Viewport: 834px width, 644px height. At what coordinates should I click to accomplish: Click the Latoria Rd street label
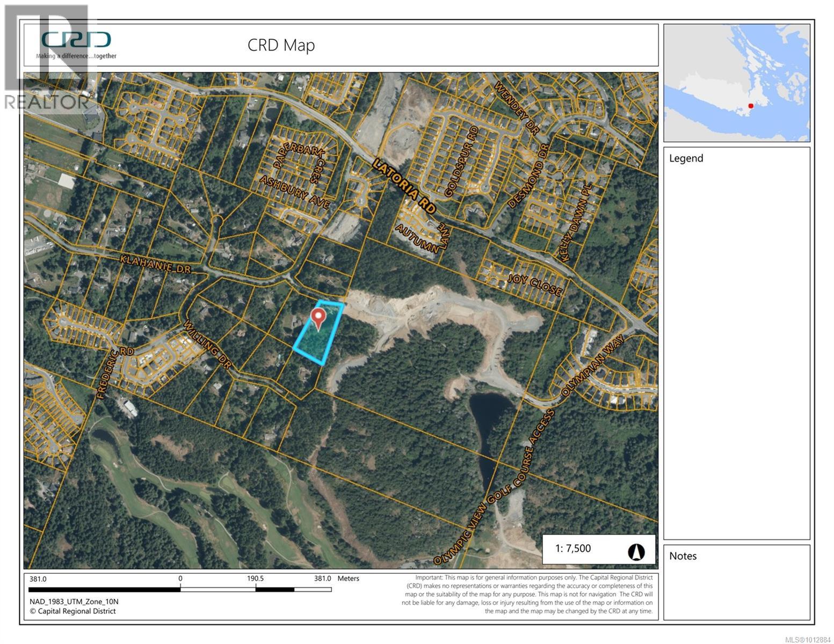(404, 186)
